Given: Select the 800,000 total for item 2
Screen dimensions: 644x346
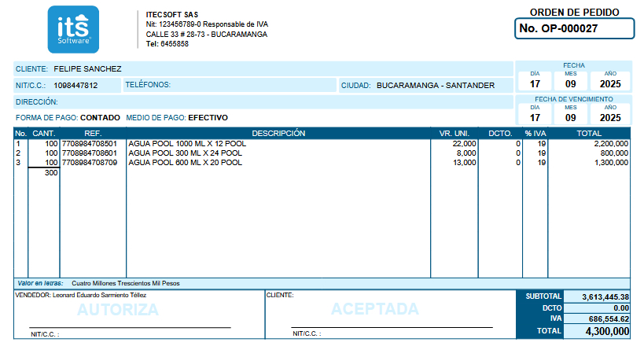Looking at the screenshot, I should 612,153.
